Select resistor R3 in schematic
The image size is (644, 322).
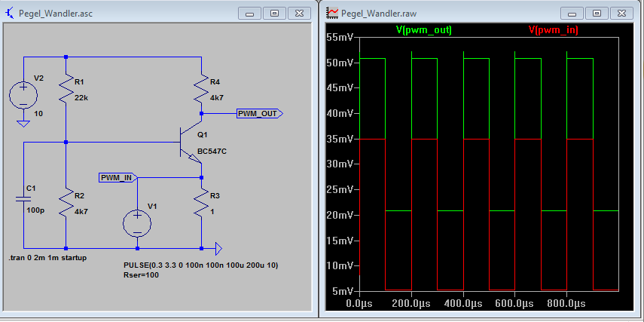(x=201, y=204)
